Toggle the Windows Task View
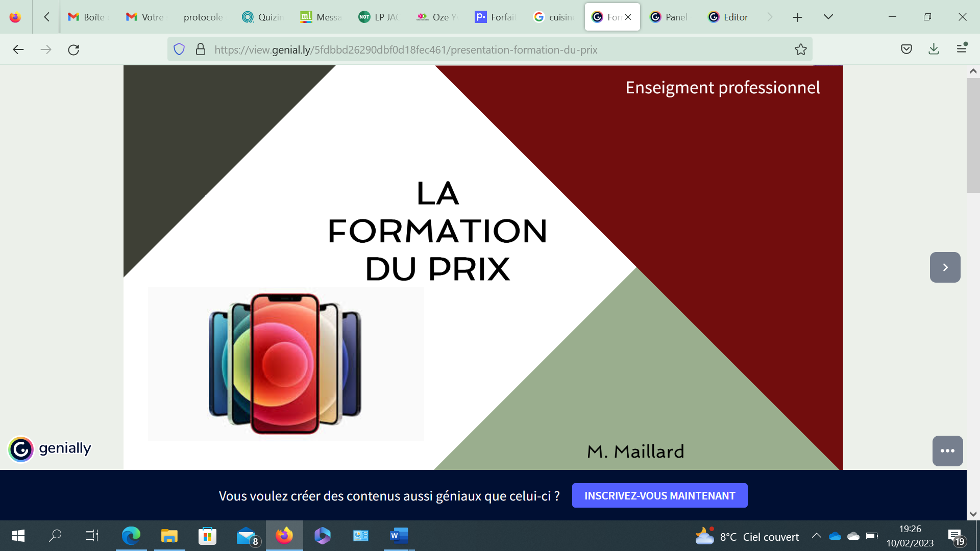Screen dimensions: 980x551 click(x=91, y=536)
